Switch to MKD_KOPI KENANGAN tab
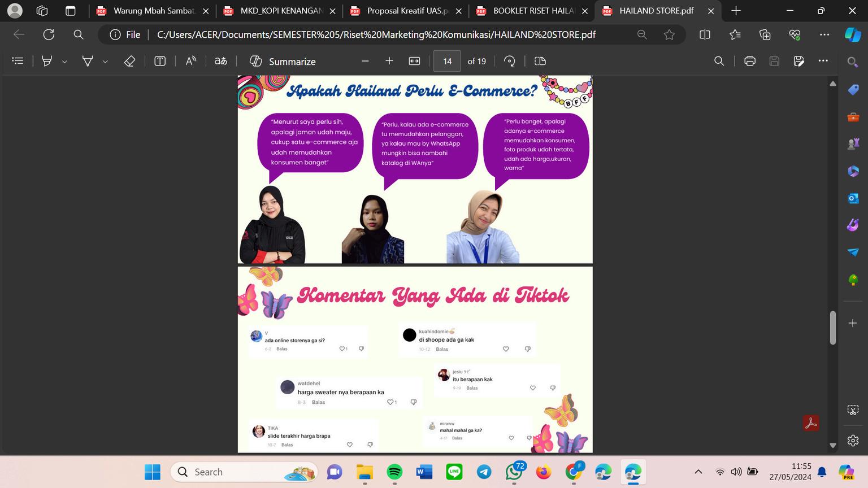This screenshot has height=488, width=868. (x=281, y=11)
